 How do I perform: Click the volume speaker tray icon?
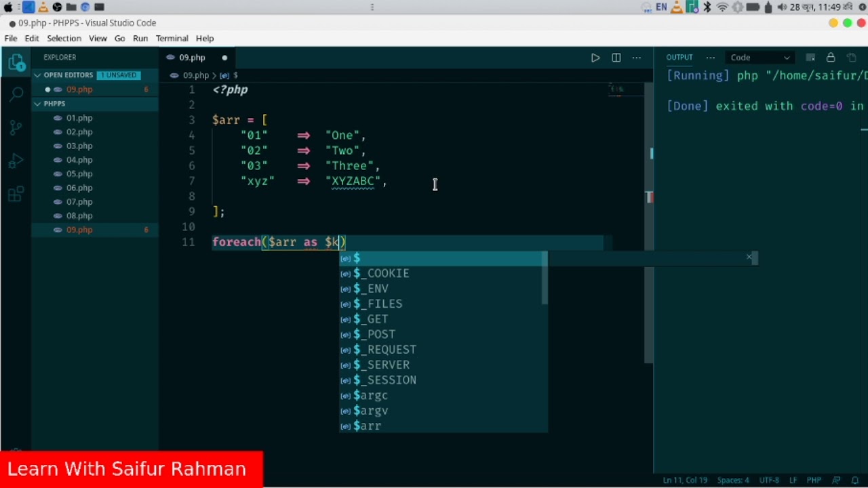tap(782, 7)
